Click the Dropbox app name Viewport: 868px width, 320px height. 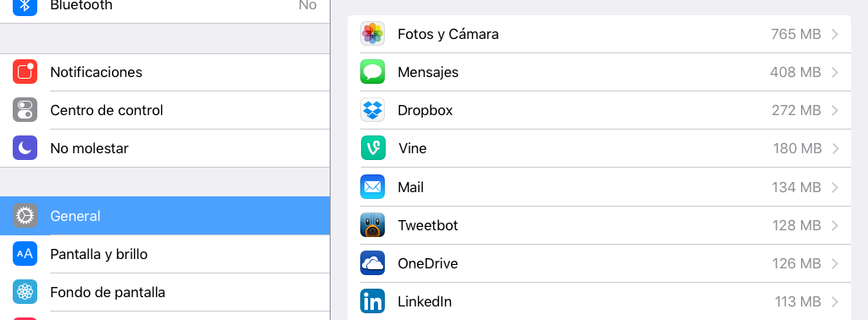click(426, 111)
